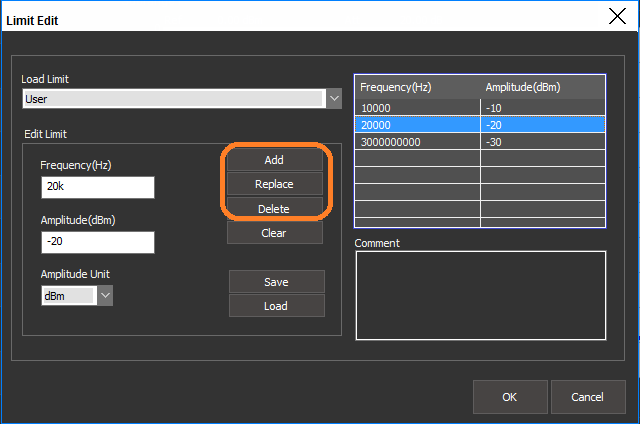Image resolution: width=640 pixels, height=424 pixels.
Task: Click the Add limit button
Action: coord(274,160)
